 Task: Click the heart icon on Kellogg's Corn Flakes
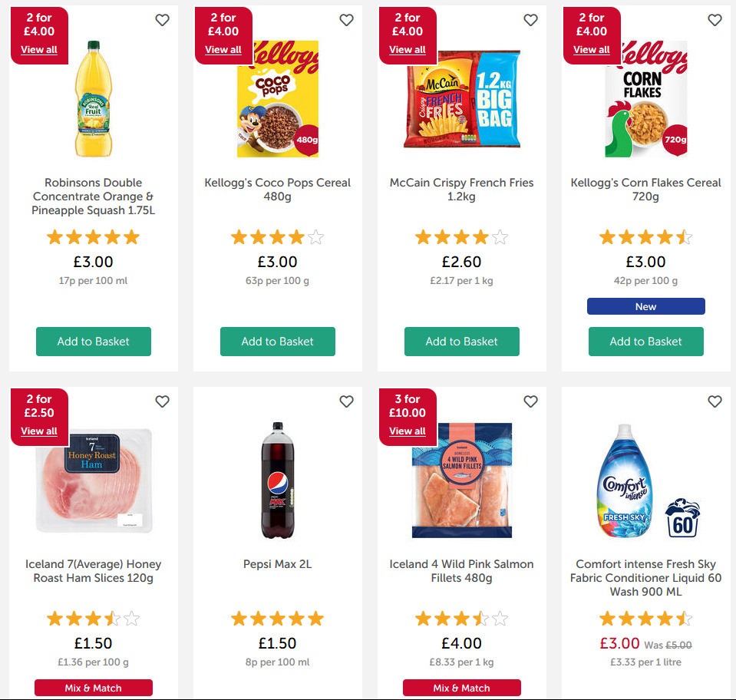click(715, 21)
